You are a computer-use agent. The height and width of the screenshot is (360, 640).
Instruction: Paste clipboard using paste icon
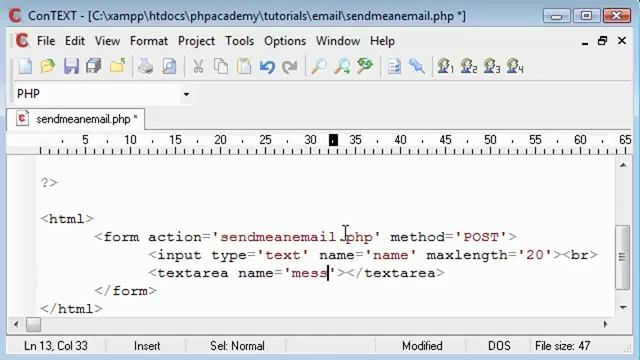(244, 66)
